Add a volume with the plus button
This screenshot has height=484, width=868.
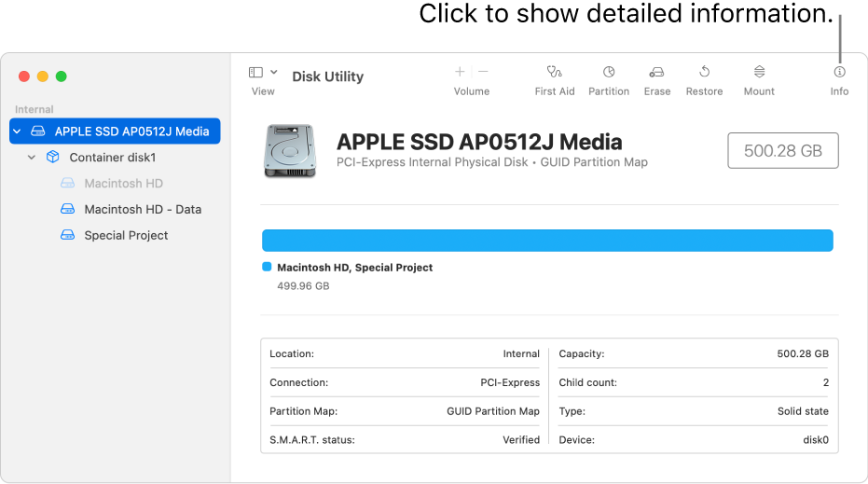460,72
